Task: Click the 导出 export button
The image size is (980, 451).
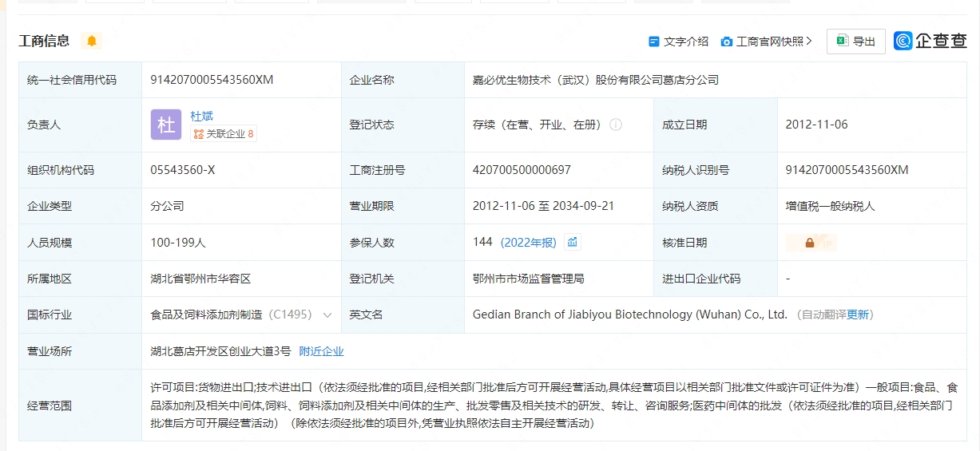Action: tap(855, 42)
